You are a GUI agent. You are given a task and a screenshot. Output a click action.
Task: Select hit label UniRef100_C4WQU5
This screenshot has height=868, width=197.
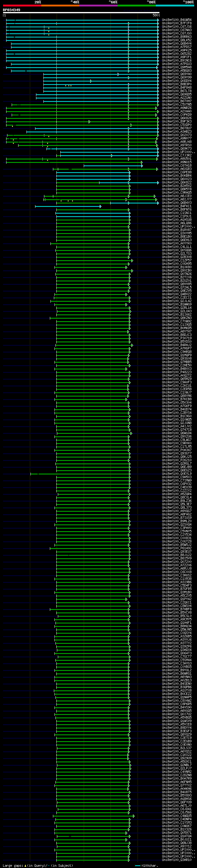[177, 816]
